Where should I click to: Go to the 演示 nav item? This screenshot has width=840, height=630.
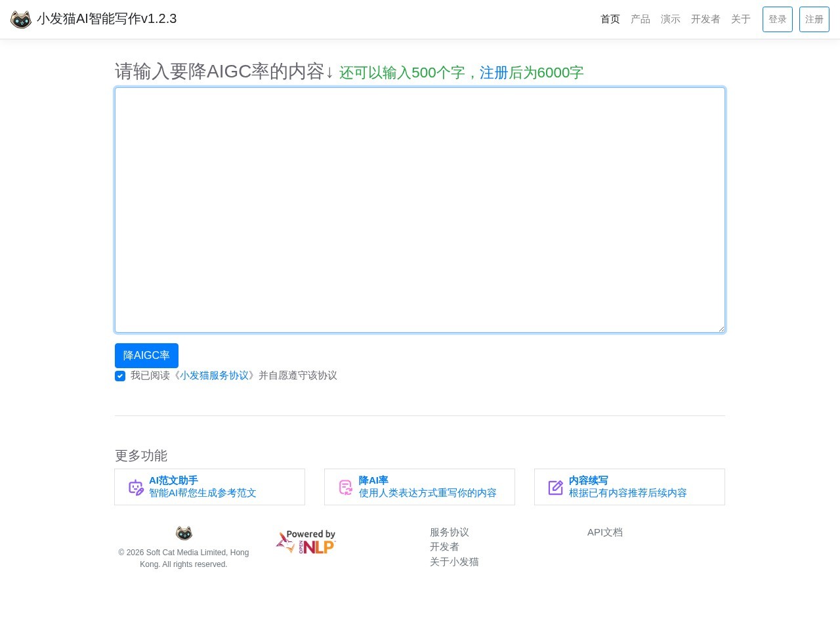[671, 19]
